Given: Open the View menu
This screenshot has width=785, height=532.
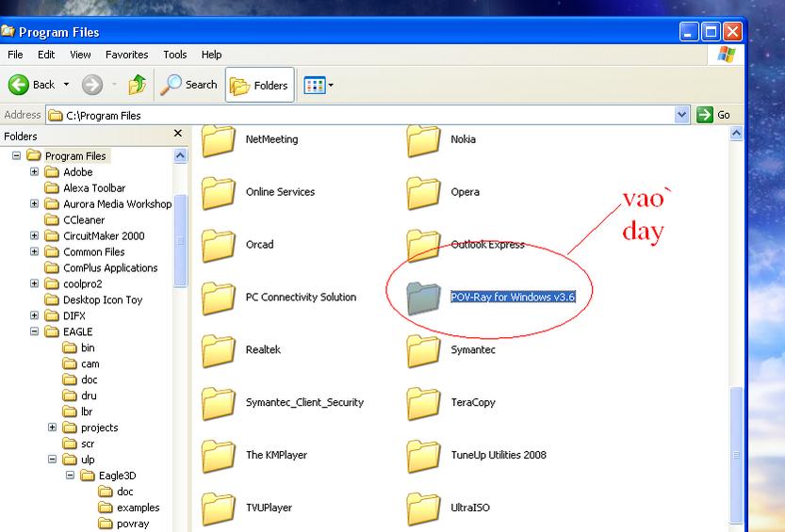Looking at the screenshot, I should [80, 55].
